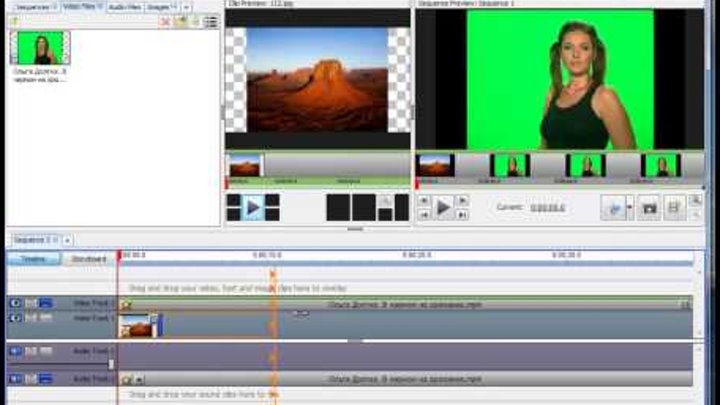Switch to the Sequences tab
Viewport: 720px width, 405px height.
tap(35, 7)
